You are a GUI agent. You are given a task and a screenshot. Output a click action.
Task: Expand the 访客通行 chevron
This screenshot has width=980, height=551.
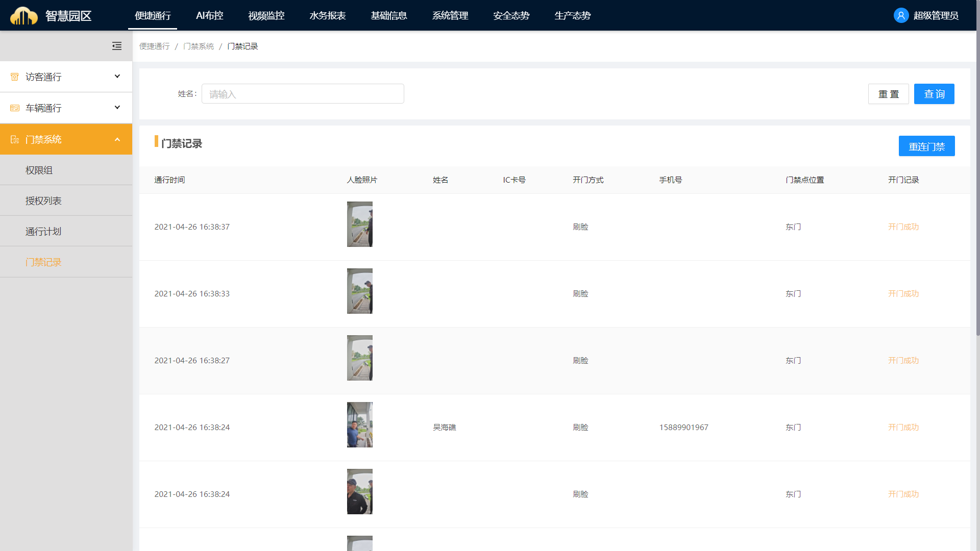point(117,77)
